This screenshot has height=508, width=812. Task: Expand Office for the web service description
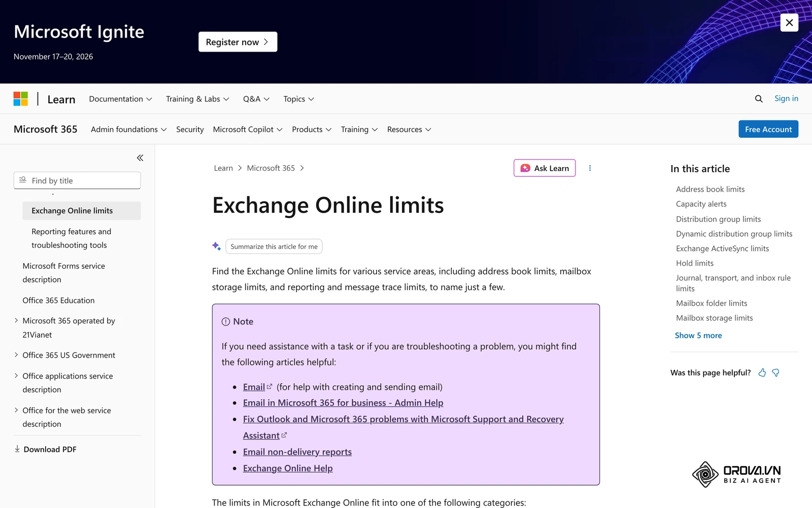(16, 410)
